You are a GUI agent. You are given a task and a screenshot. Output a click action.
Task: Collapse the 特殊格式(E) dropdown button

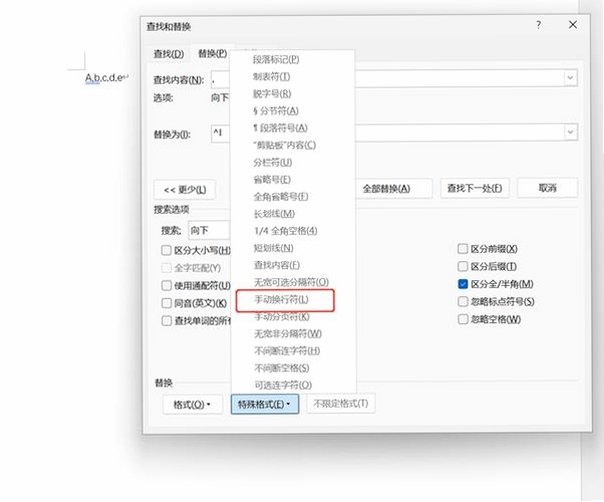[x=265, y=404]
